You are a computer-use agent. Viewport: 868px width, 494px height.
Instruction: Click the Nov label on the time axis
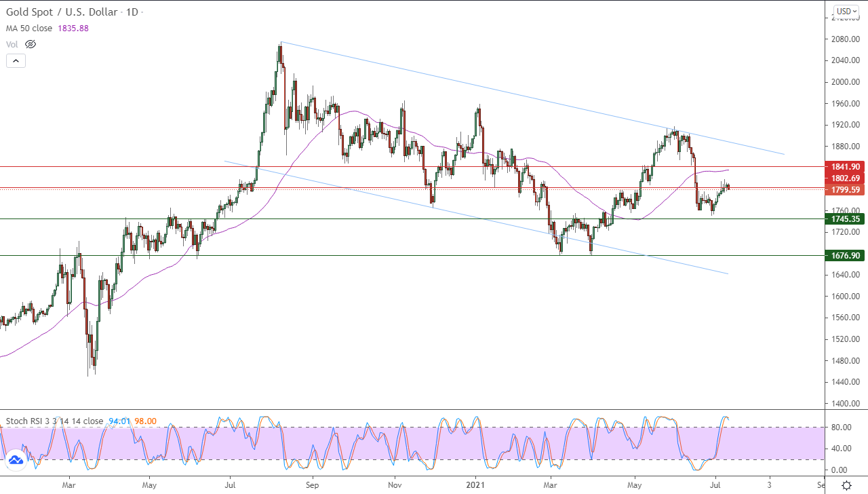pyautogui.click(x=393, y=486)
